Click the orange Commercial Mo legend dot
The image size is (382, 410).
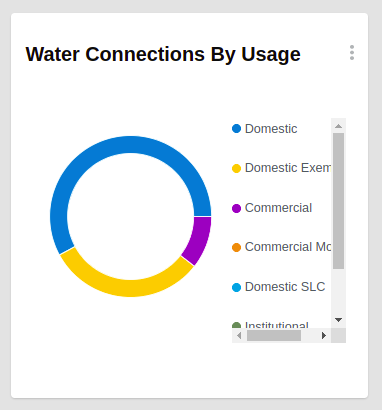click(236, 247)
